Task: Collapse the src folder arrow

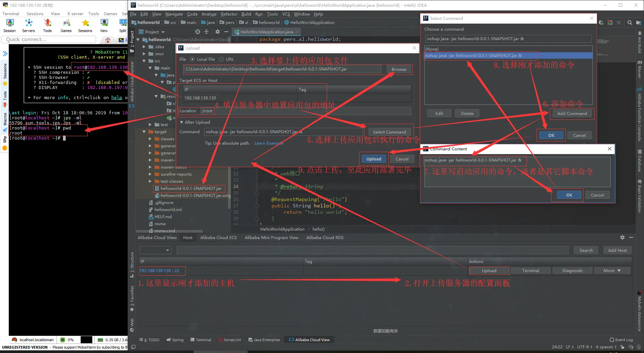Action: [144, 61]
